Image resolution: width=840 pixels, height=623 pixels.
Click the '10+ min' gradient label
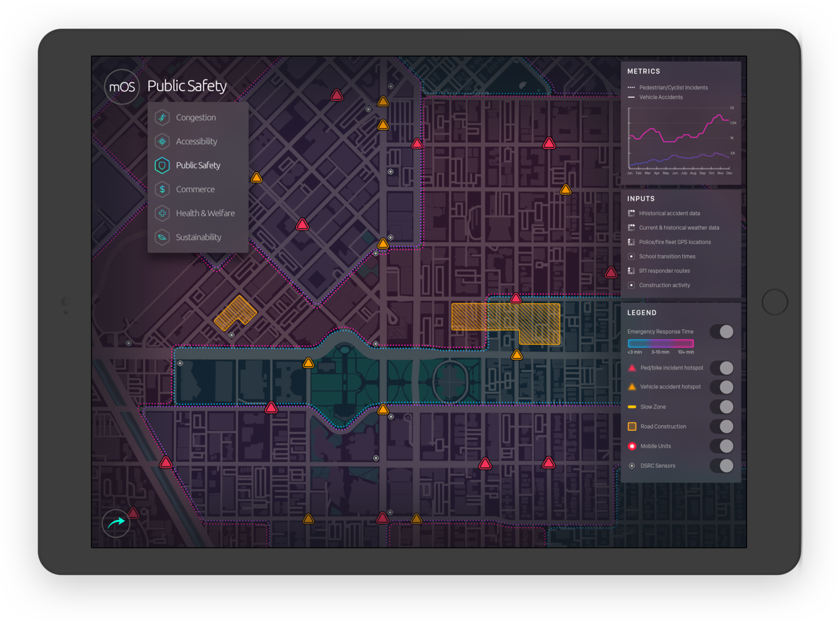click(x=686, y=352)
